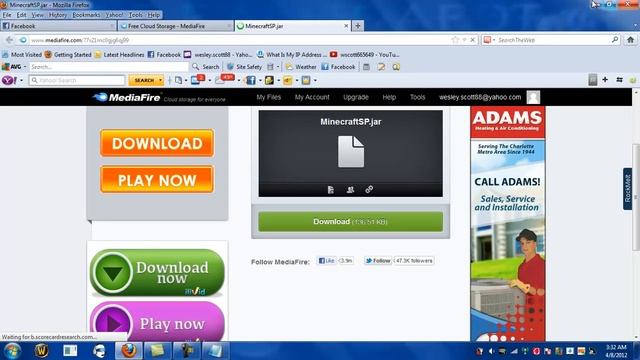Open the ADAMS Heating ad banner

[507, 224]
